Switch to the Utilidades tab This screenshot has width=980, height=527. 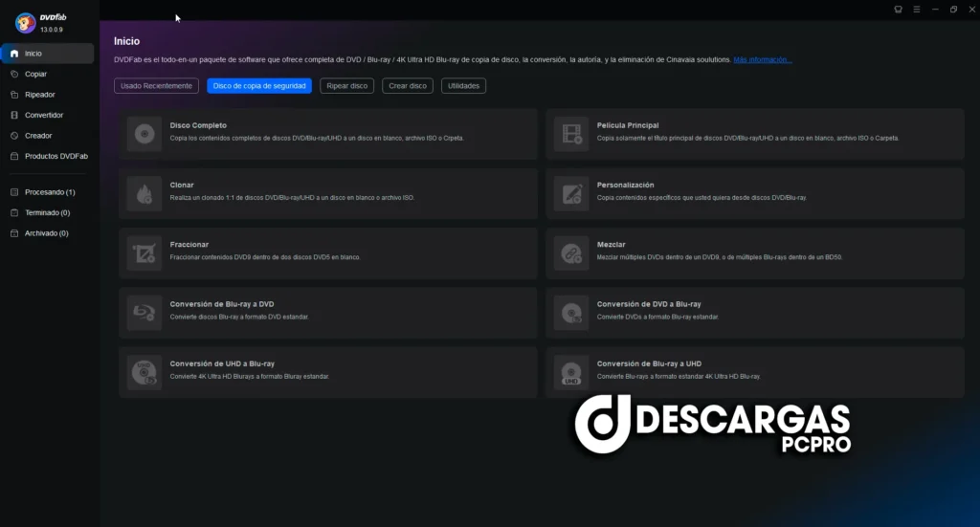[x=463, y=86]
